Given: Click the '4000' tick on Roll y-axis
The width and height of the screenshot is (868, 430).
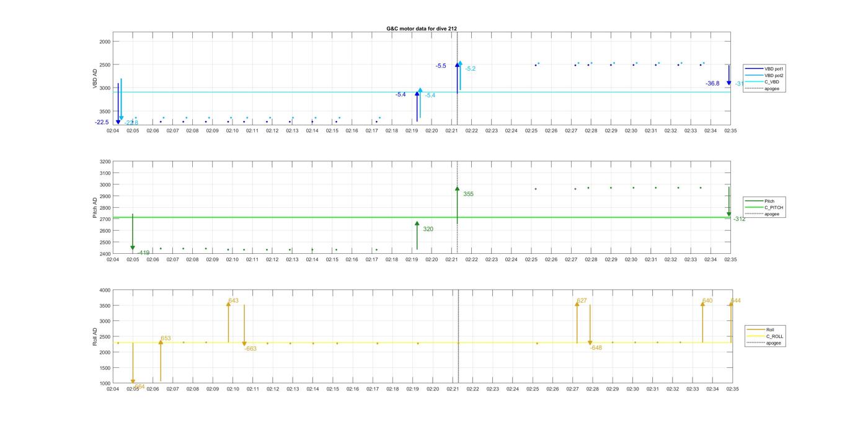Looking at the screenshot, I should [105, 290].
